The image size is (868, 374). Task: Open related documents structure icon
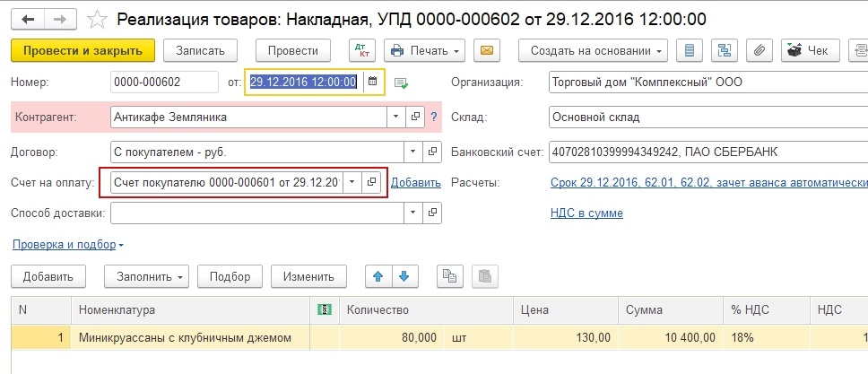[x=724, y=50]
